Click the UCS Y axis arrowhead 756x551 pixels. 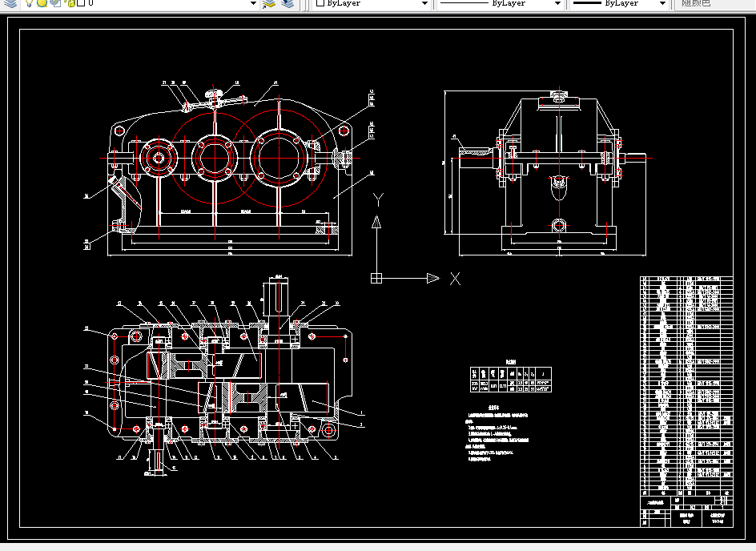coord(376,222)
